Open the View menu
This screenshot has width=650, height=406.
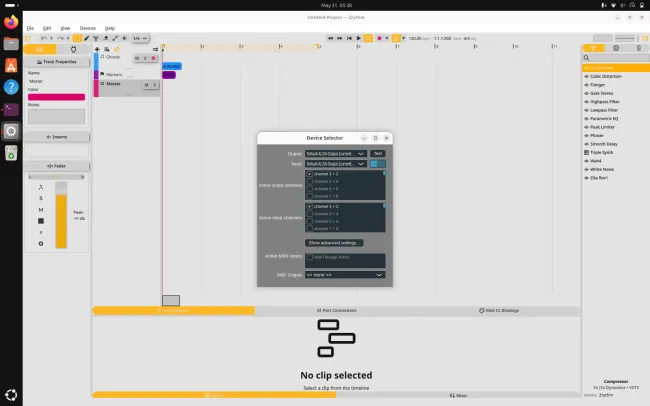[x=65, y=28]
